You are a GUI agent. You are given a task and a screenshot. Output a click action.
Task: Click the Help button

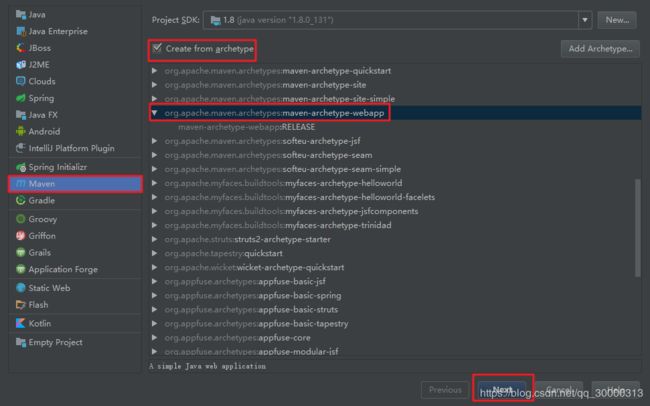click(x=616, y=390)
